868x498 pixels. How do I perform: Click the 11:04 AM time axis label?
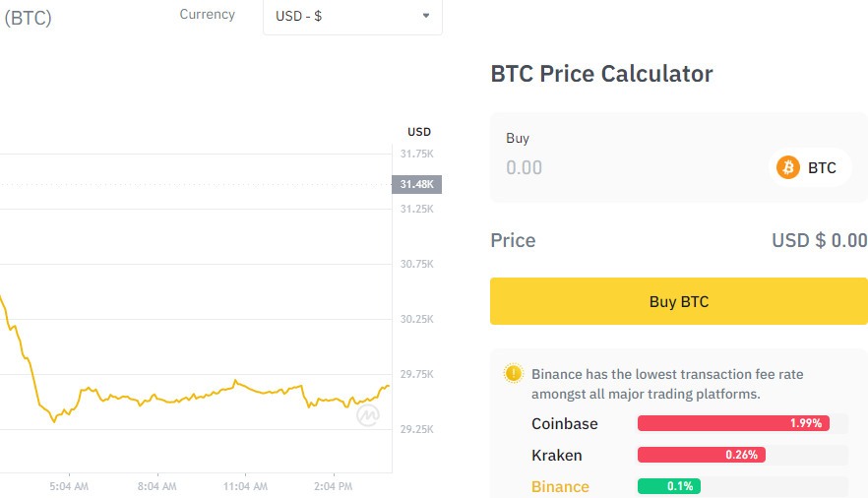(245, 486)
